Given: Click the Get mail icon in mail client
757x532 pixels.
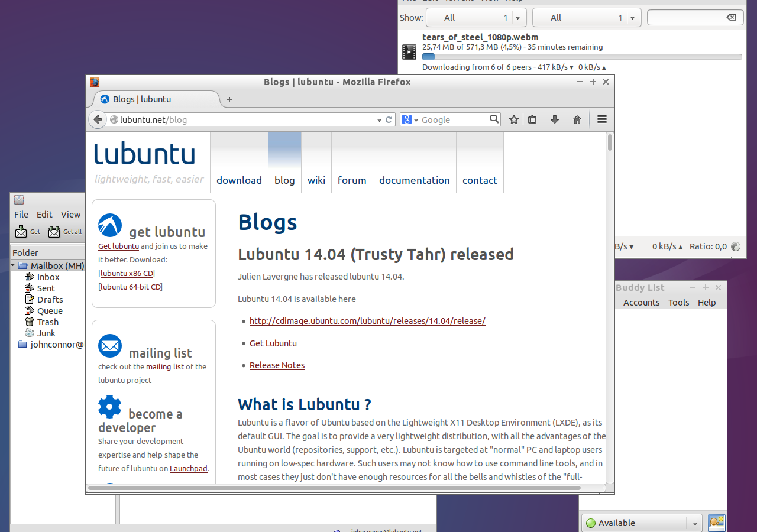Looking at the screenshot, I should tap(21, 231).
